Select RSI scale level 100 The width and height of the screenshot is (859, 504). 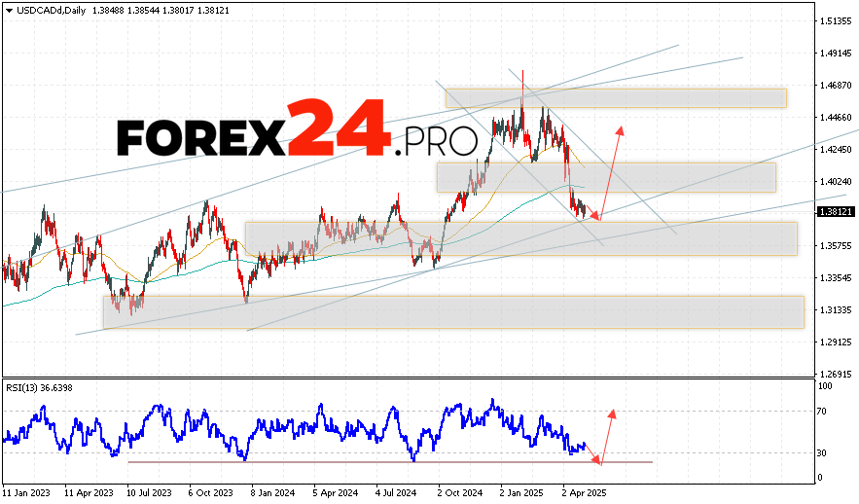tap(825, 385)
